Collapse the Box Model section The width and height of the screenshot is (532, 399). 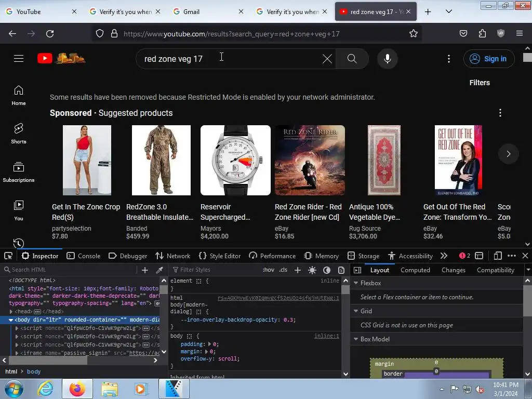point(356,339)
